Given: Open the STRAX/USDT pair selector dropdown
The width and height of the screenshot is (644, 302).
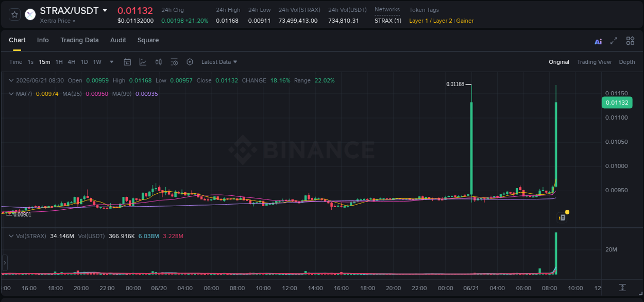Looking at the screenshot, I should pyautogui.click(x=105, y=10).
